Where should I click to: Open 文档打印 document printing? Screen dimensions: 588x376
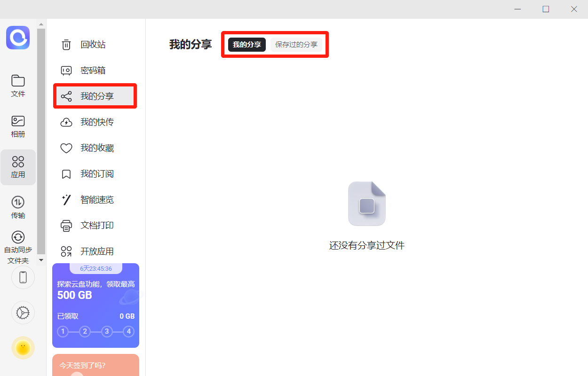pyautogui.click(x=95, y=226)
